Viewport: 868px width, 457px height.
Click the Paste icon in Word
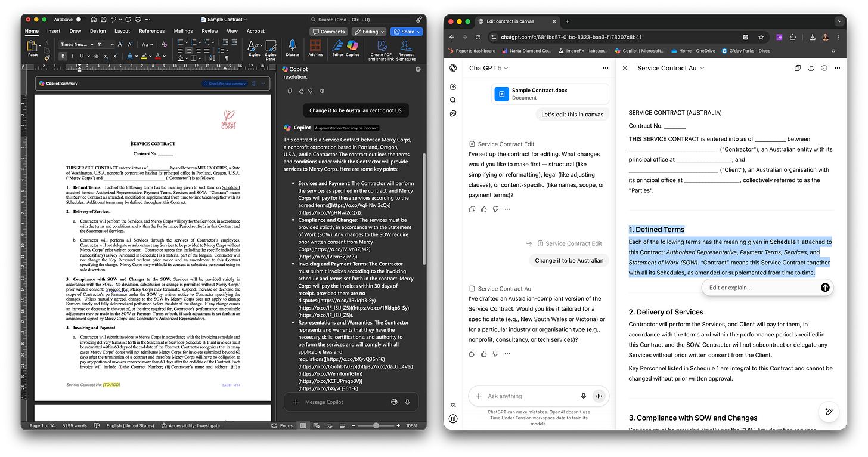point(33,47)
